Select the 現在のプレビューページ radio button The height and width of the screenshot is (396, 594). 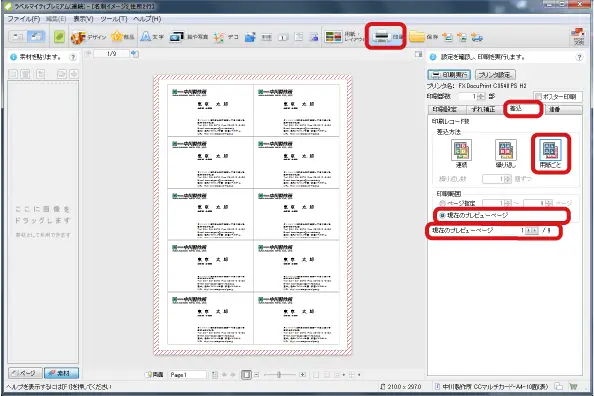(x=442, y=215)
